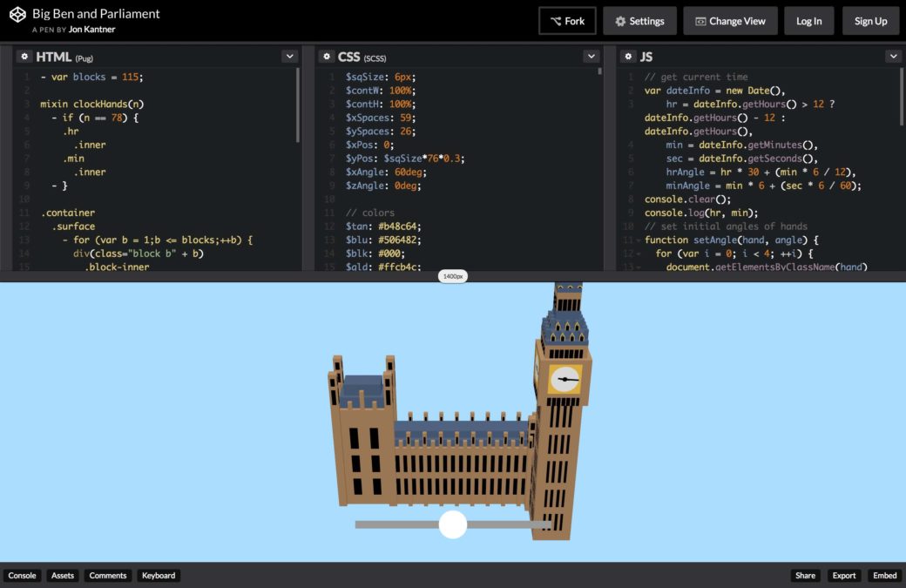This screenshot has width=906, height=588.
Task: Expand the JS panel dropdown chevron
Action: (x=893, y=56)
